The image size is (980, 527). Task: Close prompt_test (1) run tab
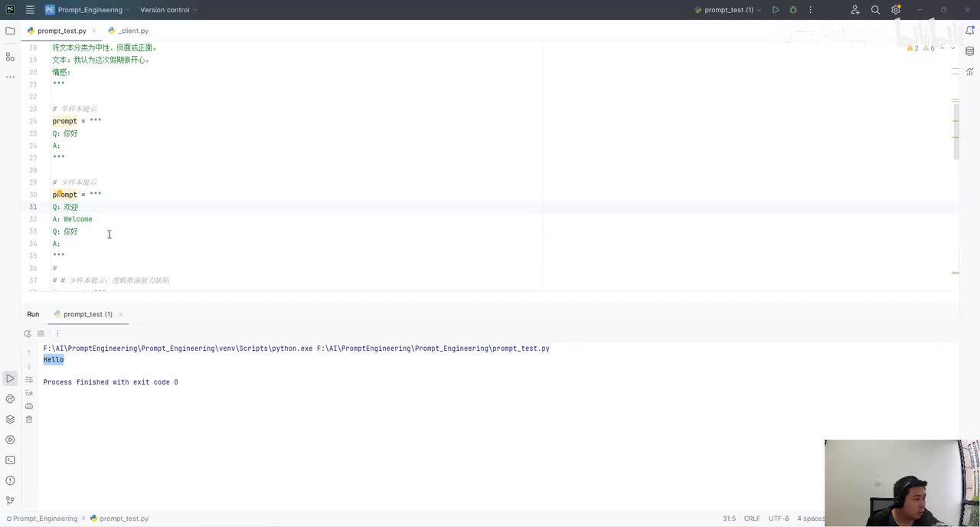pyautogui.click(x=120, y=314)
